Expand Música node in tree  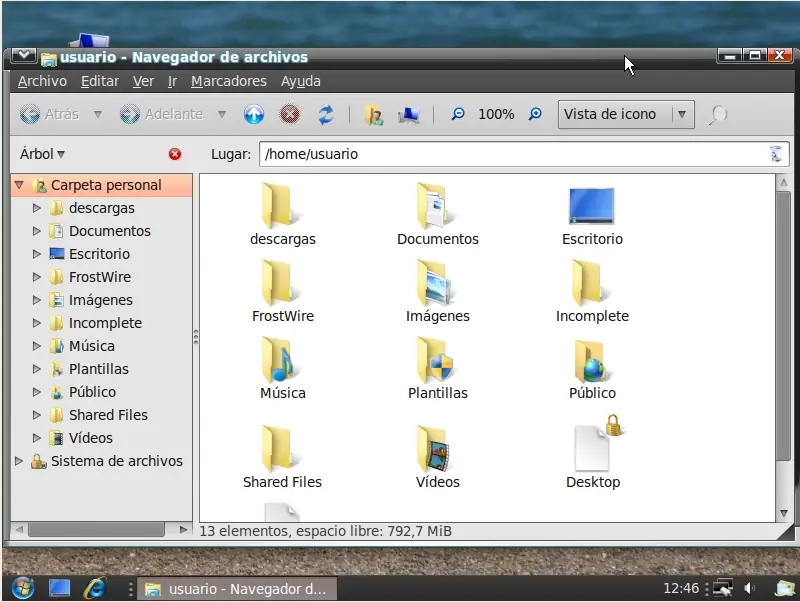[36, 346]
